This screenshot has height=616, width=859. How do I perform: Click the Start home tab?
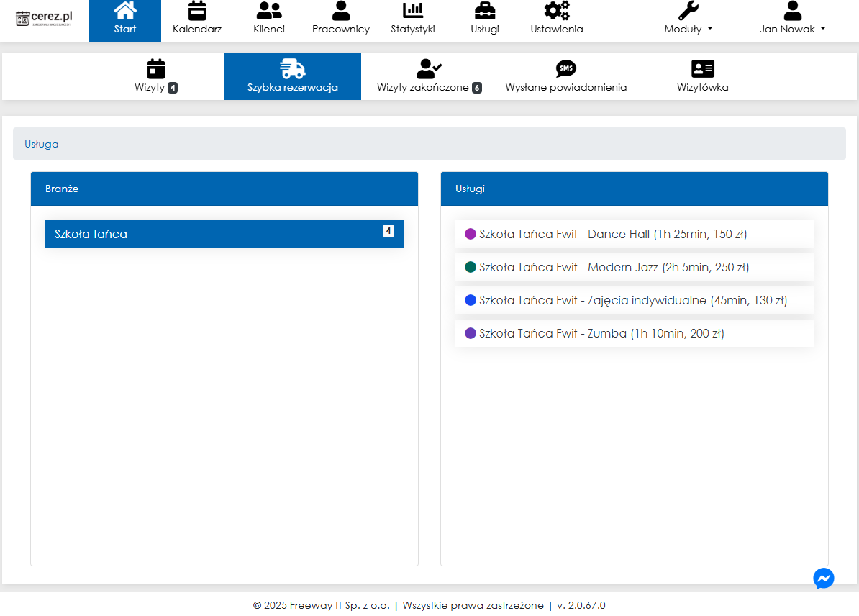pos(125,21)
